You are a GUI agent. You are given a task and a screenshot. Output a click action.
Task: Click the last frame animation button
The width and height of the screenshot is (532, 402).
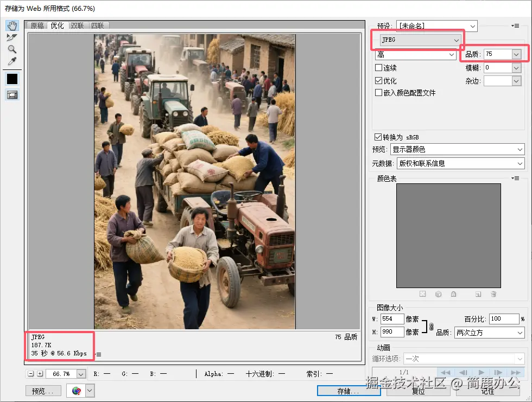click(x=515, y=373)
